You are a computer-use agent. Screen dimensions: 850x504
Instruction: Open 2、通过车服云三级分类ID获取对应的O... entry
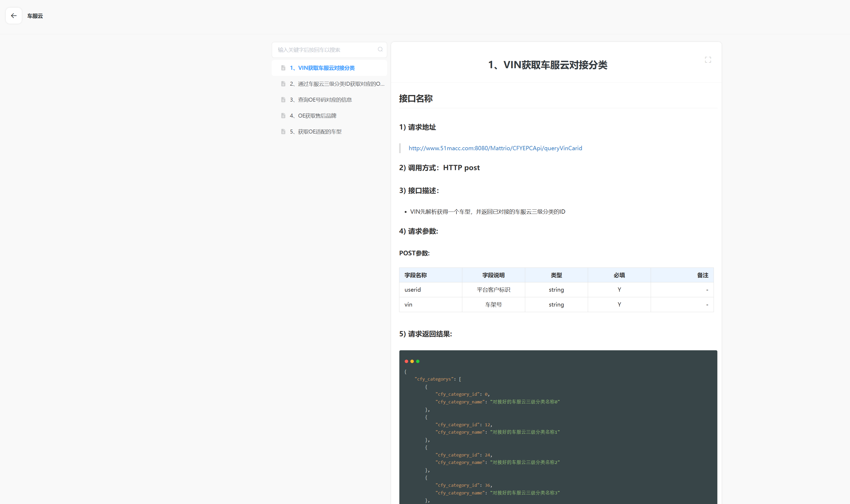(329, 84)
